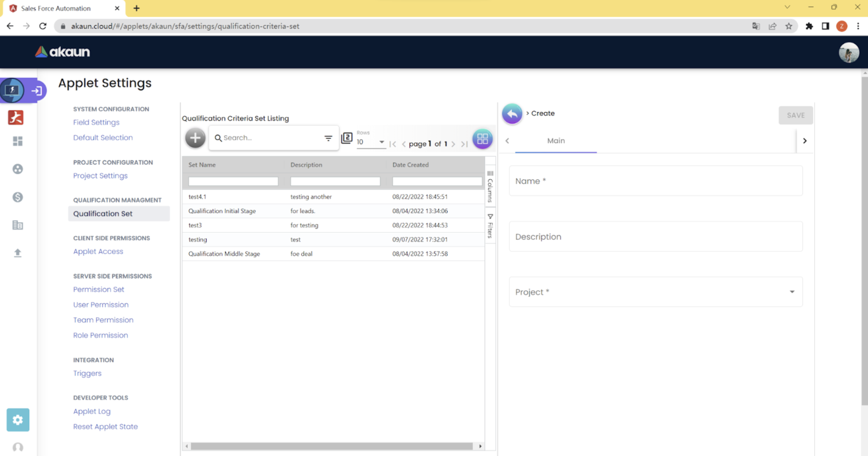Open the gear settings icon in the sidebar
Image resolution: width=868 pixels, height=456 pixels.
[18, 420]
